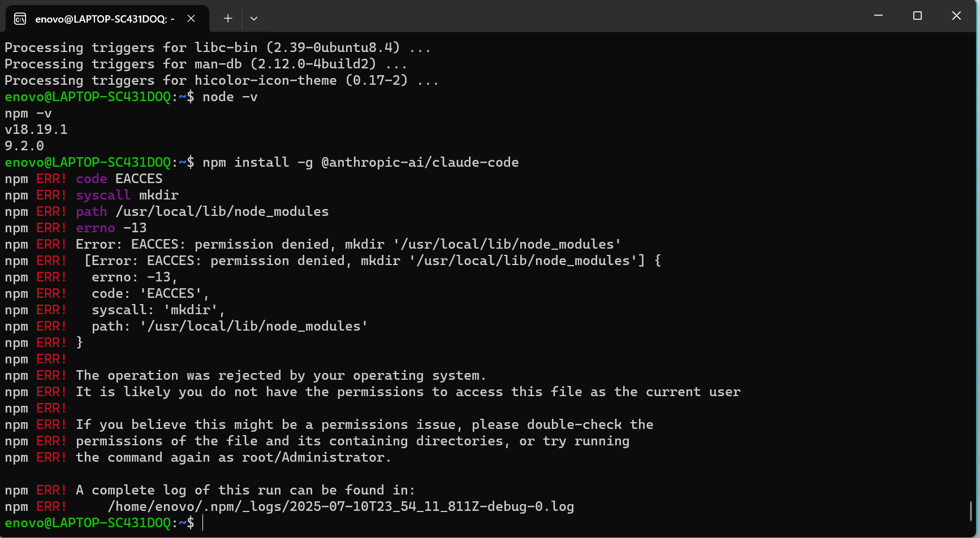980x538 pixels.
Task: Click the debug-0.log file path
Action: (340, 506)
